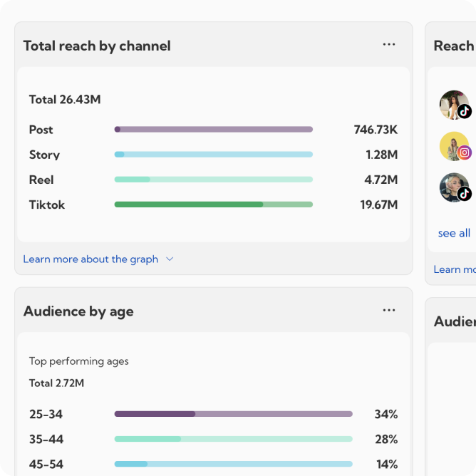Click the 45-54 age bar
This screenshot has height=476, width=476.
pos(234,464)
